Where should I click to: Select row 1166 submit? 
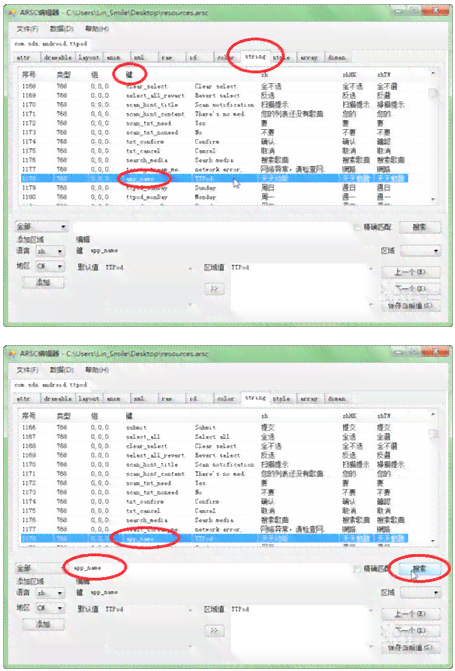[213, 428]
